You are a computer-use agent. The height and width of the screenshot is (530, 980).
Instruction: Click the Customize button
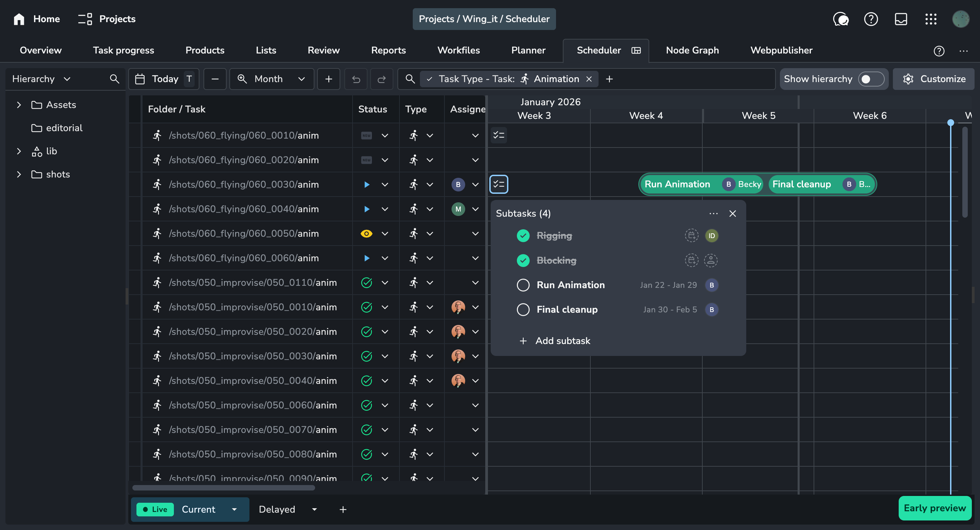934,79
